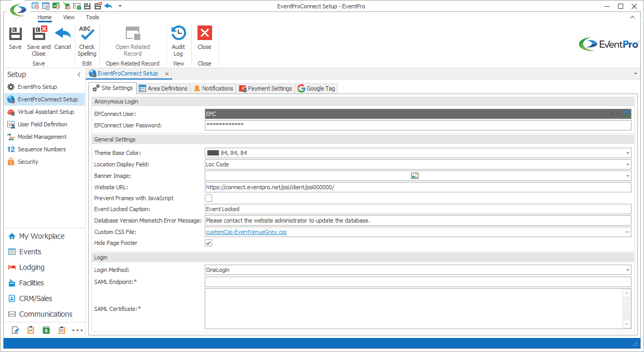Screen dimensions: 644x352
Task: Open the Notifications tab
Action: tap(213, 88)
